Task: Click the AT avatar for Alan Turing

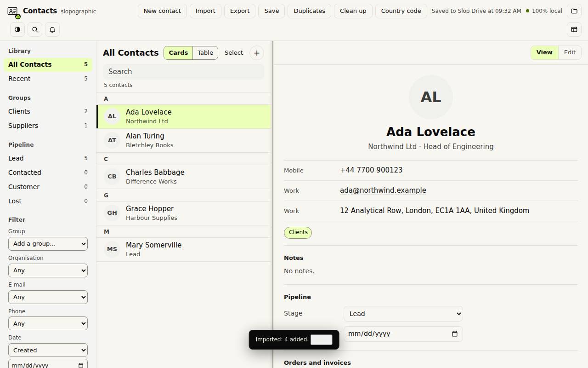Action: pos(112,140)
